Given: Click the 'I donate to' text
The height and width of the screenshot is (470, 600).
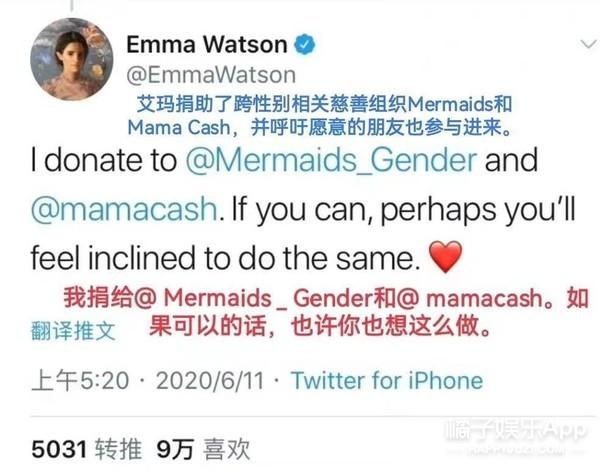Looking at the screenshot, I should (104, 160).
